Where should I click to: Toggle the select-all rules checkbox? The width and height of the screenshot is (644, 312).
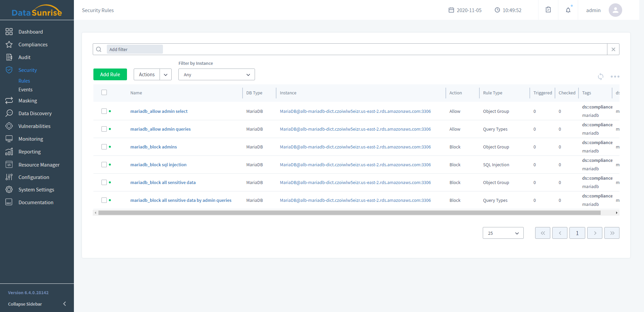(x=104, y=92)
